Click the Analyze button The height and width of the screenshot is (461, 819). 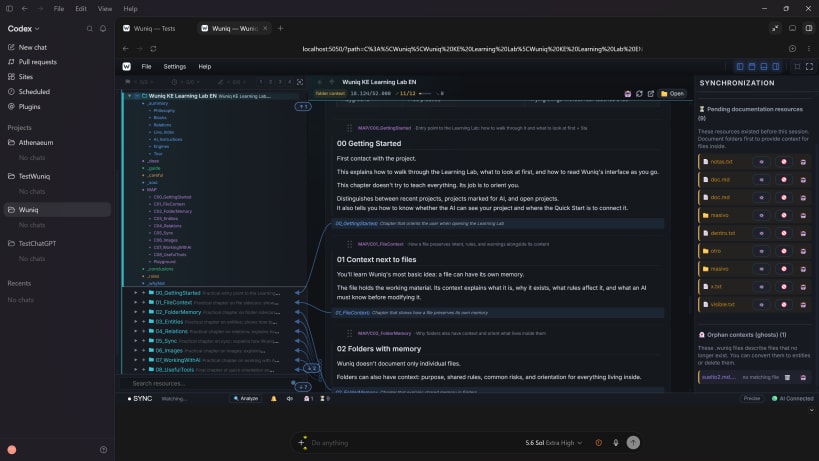[245, 398]
